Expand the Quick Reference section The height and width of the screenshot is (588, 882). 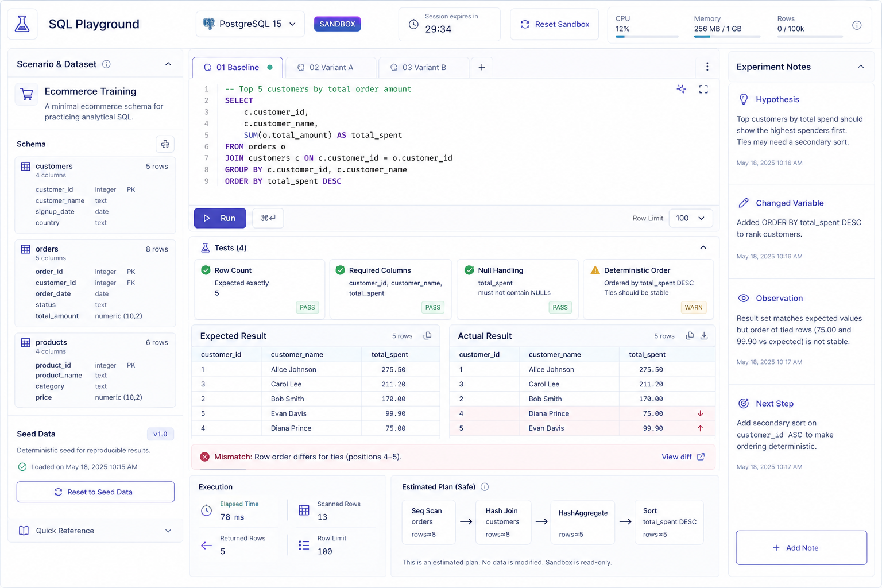click(95, 531)
